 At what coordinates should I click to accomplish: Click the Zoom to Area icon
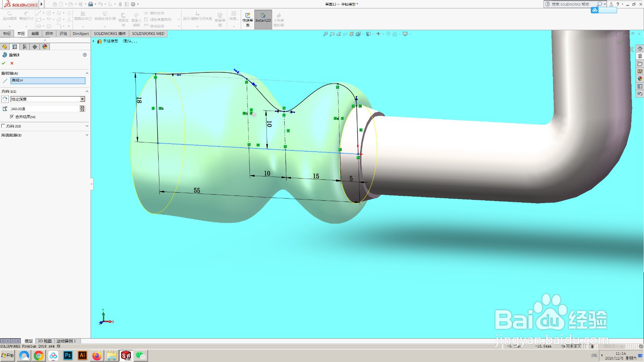332,34
